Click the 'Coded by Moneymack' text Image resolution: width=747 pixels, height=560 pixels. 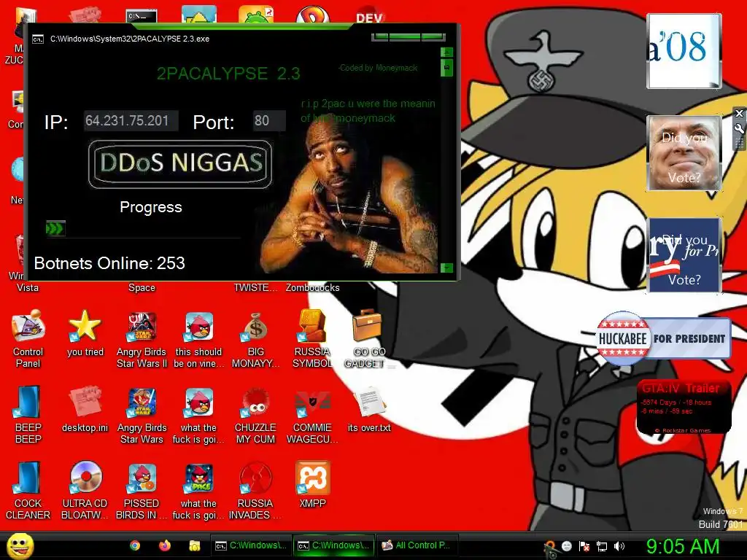[379, 68]
